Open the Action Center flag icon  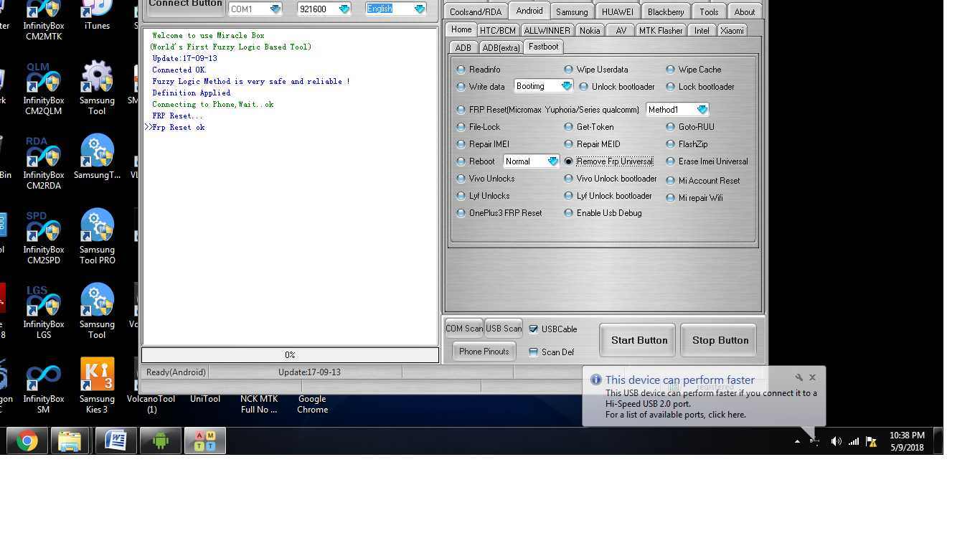(x=871, y=441)
